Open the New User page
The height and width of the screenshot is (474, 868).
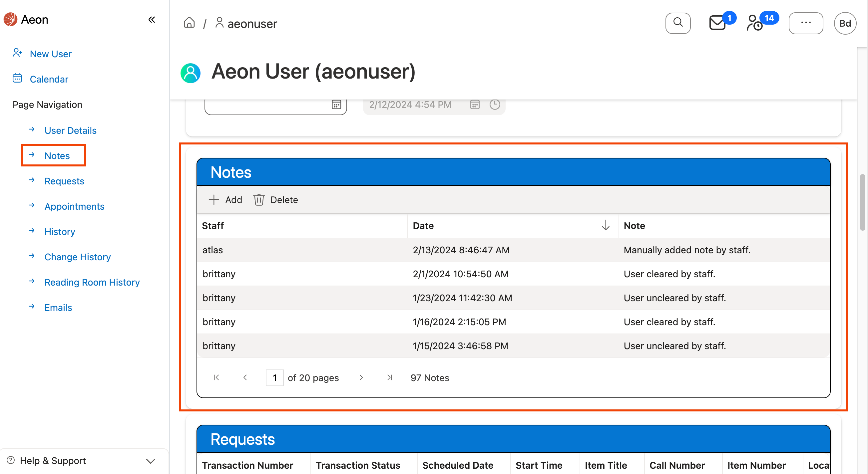pos(51,54)
